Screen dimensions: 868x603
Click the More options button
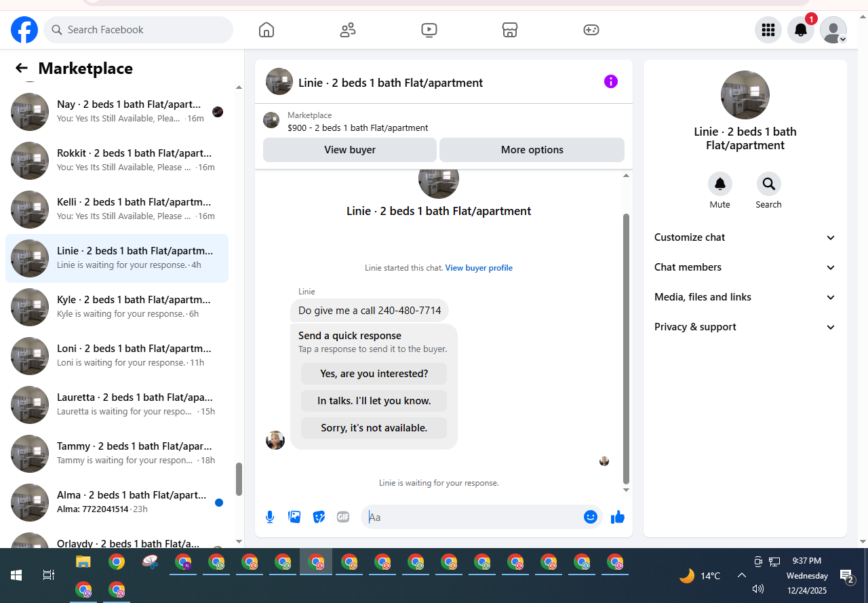click(x=532, y=150)
